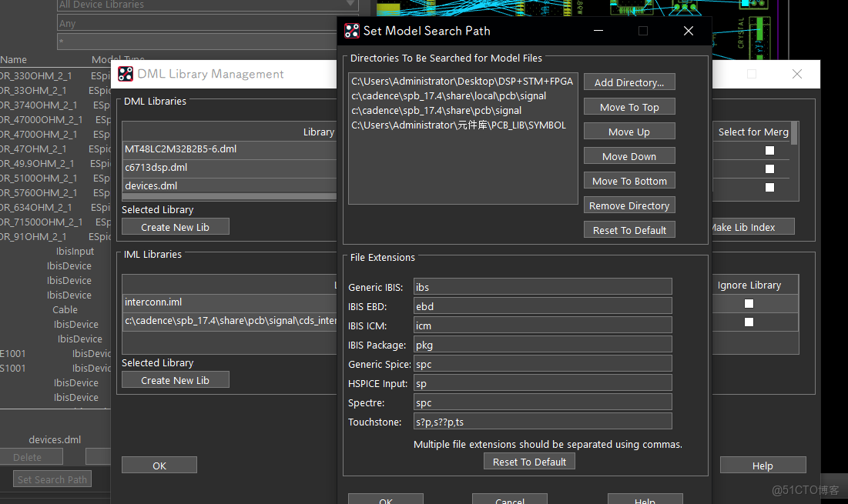Create New Lib under IML Libraries
848x504 pixels.
[x=176, y=380]
